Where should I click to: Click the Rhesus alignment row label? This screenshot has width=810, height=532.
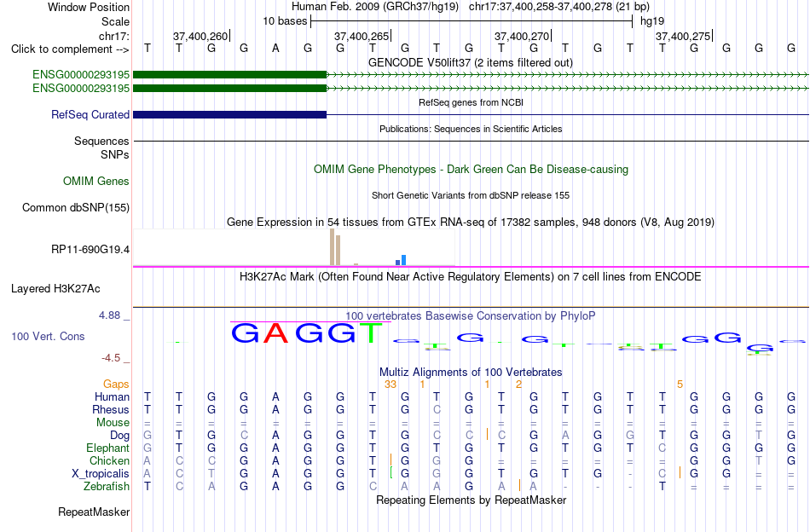[x=111, y=409]
